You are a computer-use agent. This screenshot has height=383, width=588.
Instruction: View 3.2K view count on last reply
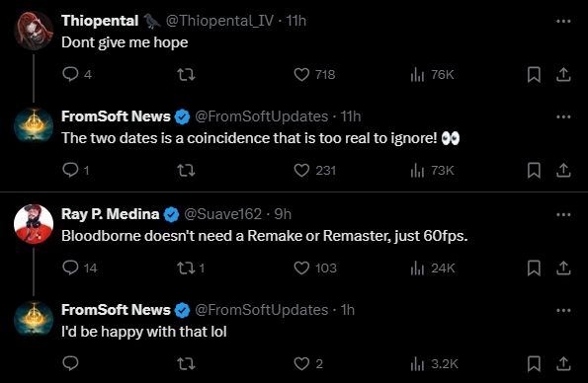click(x=434, y=363)
